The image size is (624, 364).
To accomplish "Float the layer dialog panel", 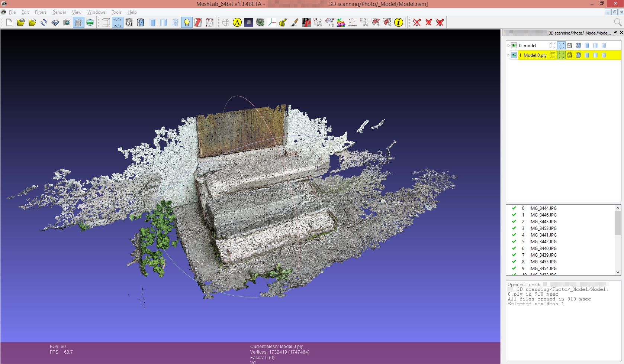I will (x=615, y=33).
